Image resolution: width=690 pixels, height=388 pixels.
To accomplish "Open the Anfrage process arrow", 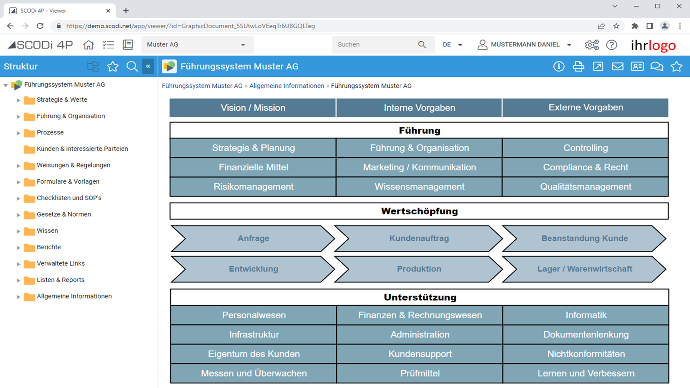I will pos(253,238).
